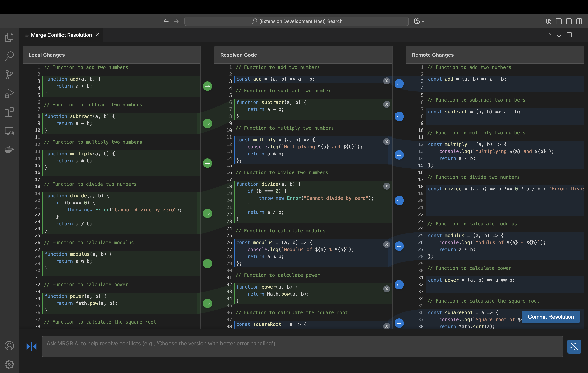Open the Remote Explorer view icon
588x373 pixels.
click(9, 131)
